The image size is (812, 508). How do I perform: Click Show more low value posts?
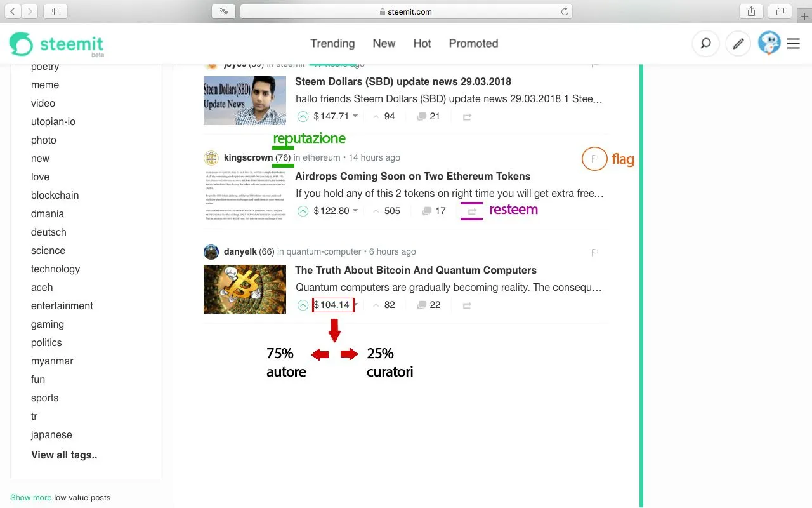coord(31,497)
